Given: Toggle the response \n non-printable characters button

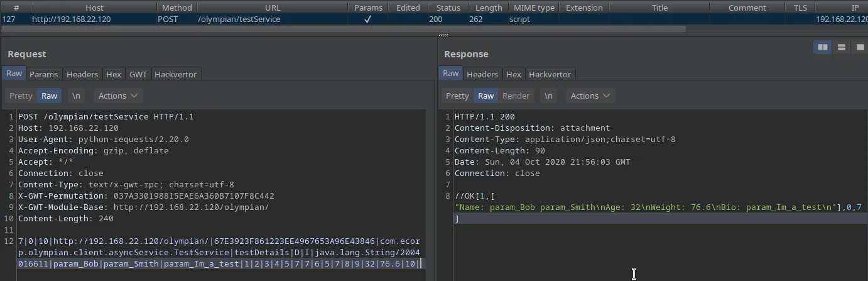Looking at the screenshot, I should pyautogui.click(x=548, y=96).
